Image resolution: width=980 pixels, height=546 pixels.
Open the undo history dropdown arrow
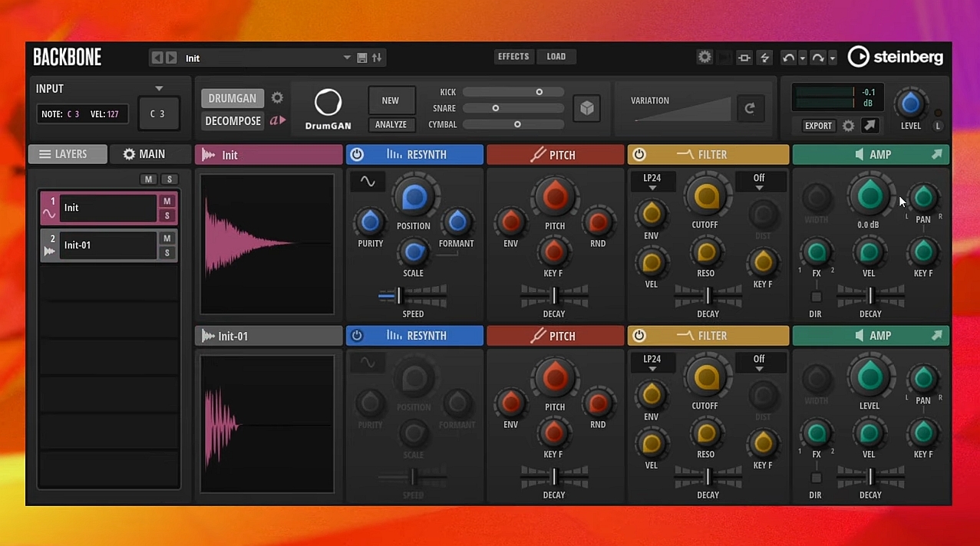802,58
